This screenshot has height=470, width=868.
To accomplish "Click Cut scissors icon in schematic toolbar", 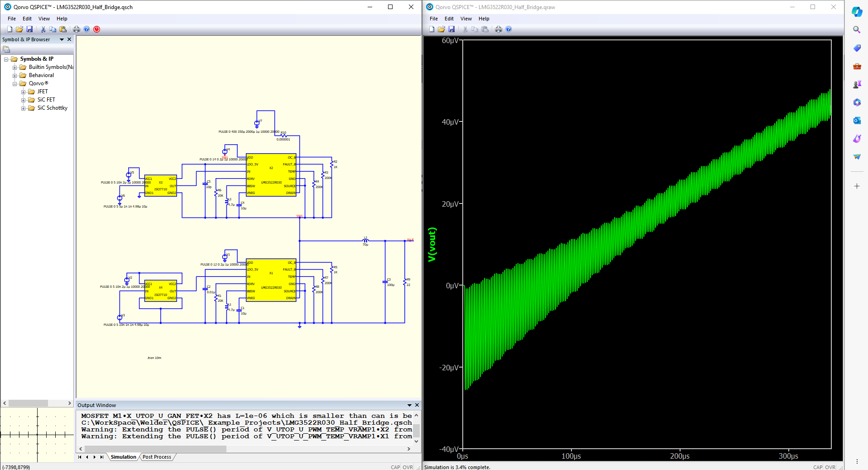I will (43, 29).
